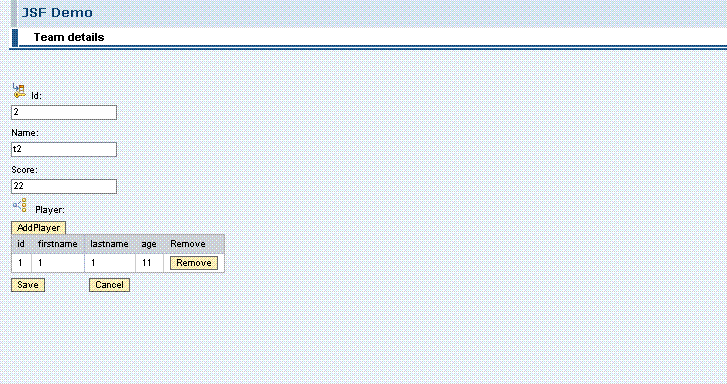
Task: Click the firstname cell of player row
Action: [x=58, y=263]
